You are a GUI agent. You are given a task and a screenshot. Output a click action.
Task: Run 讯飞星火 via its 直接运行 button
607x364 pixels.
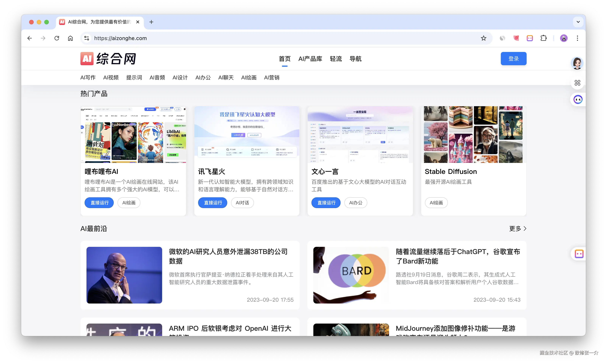[x=212, y=203]
